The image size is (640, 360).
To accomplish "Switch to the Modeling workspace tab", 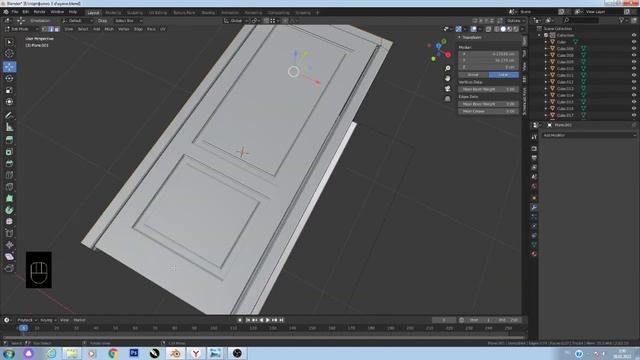I will (x=113, y=13).
